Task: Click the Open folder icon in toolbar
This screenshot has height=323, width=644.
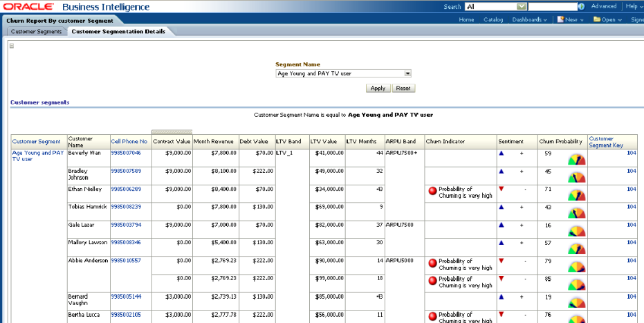Action: (x=597, y=19)
